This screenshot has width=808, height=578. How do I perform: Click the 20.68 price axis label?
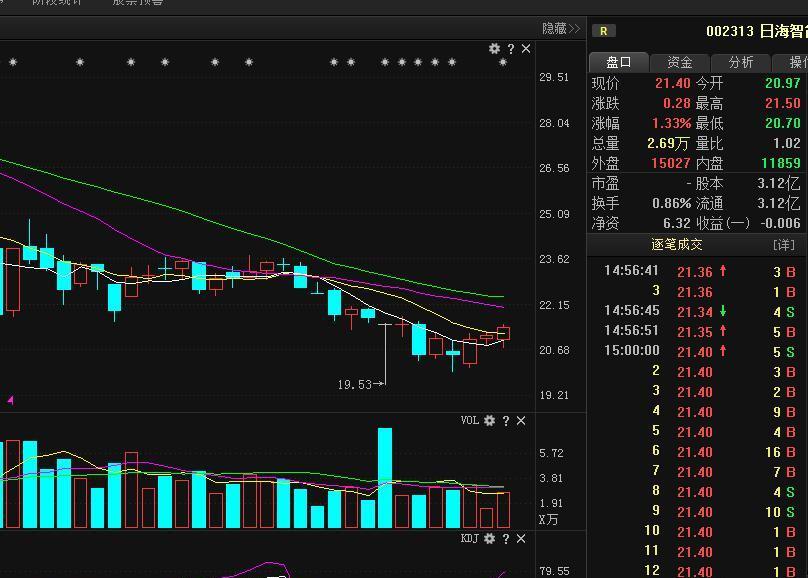(x=554, y=350)
